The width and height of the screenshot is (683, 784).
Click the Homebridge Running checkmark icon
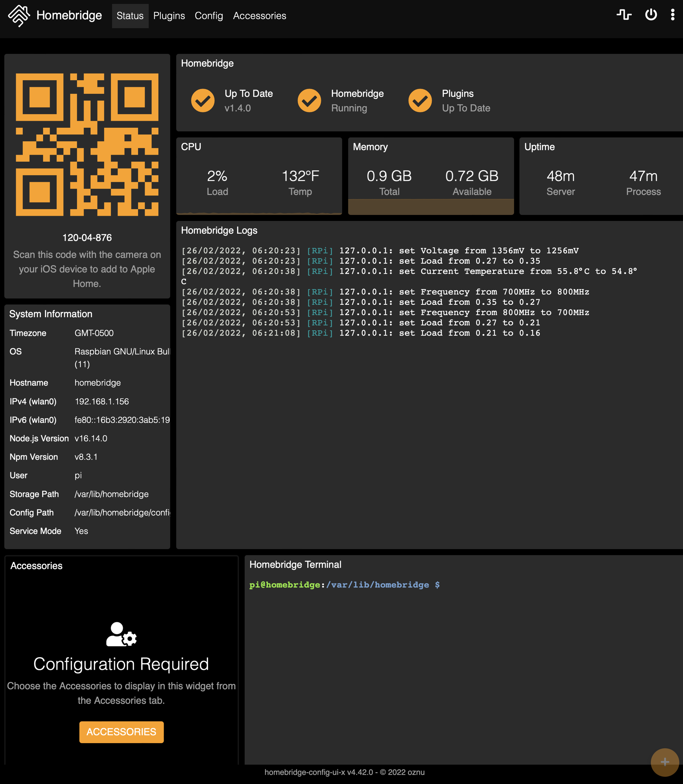click(x=309, y=101)
